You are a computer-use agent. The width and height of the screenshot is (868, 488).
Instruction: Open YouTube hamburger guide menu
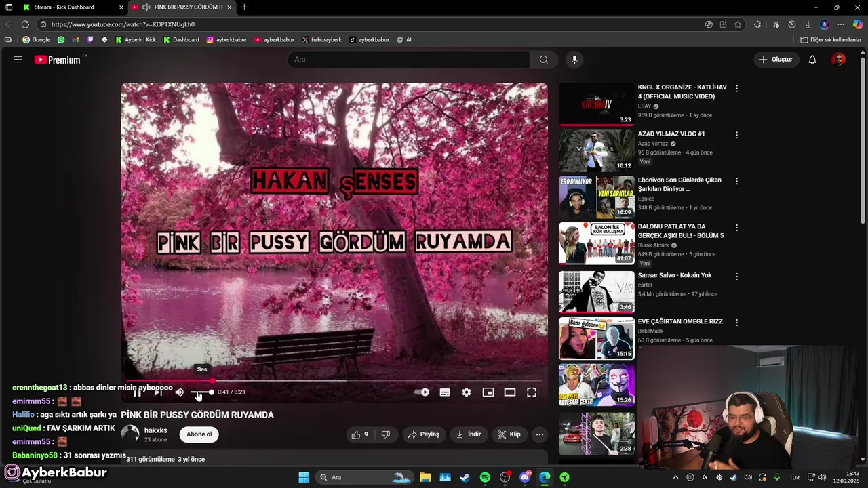coord(18,60)
